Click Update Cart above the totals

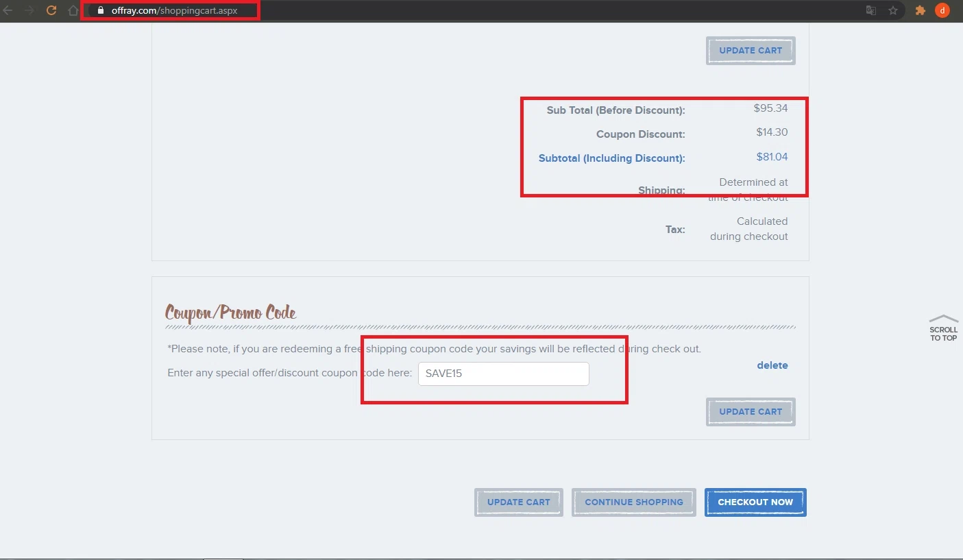click(x=751, y=51)
